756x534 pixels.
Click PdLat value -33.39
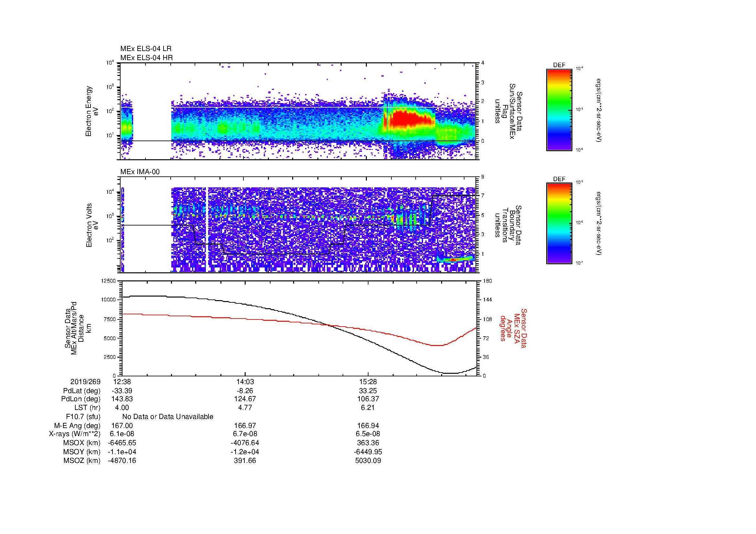[122, 391]
